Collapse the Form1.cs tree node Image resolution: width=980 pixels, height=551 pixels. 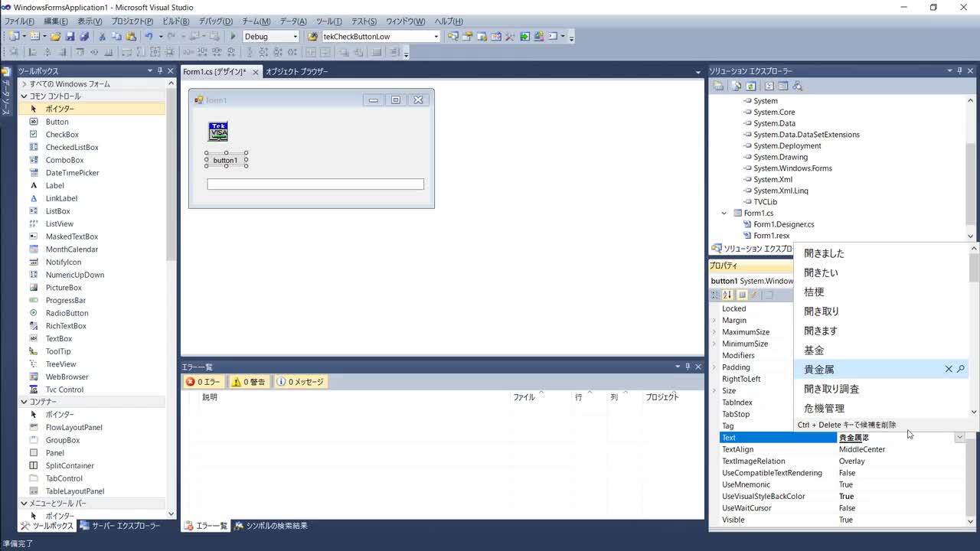point(724,214)
